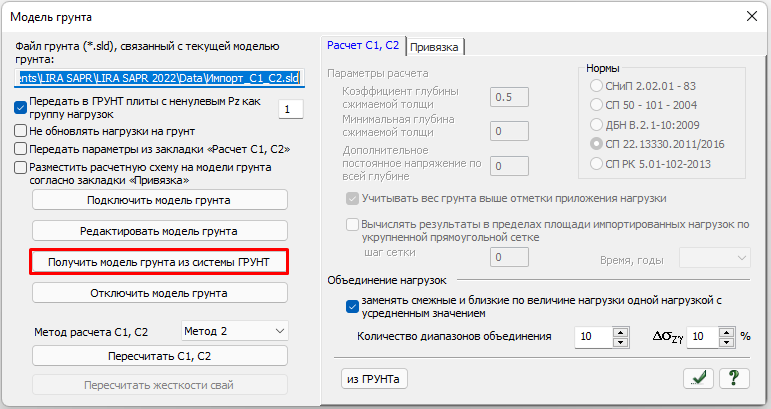Click 'Получить модель грунта из системы ГРУНТ'
Screen dimensions: 771x409
160,262
